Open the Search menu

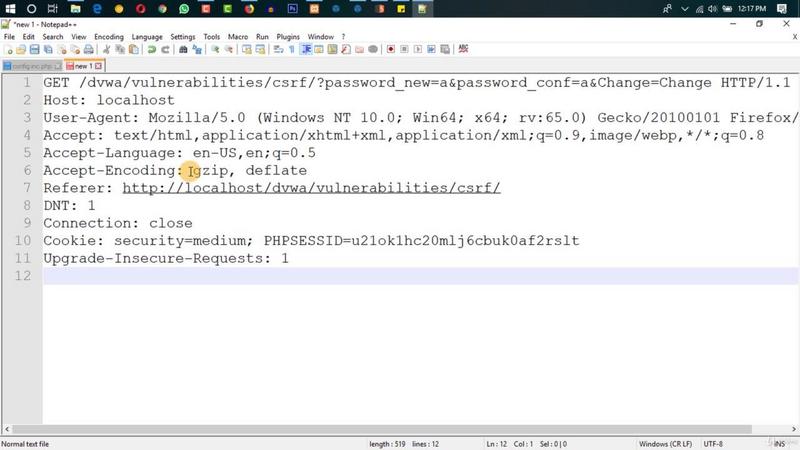(53, 37)
